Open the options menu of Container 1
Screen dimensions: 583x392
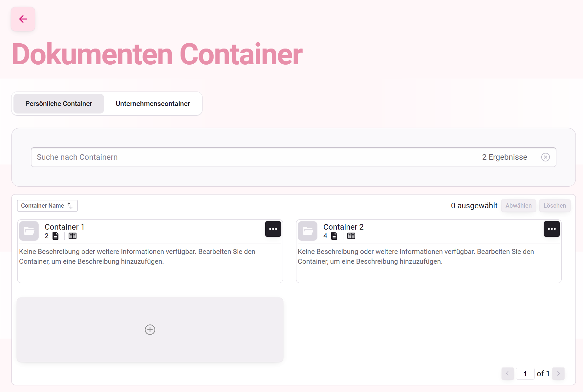click(x=273, y=229)
